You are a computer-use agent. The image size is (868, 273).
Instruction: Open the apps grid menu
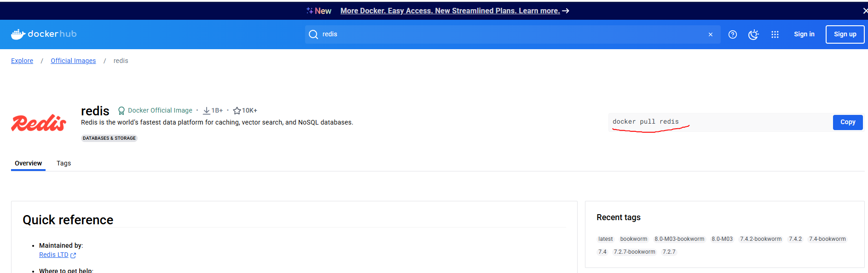(x=775, y=34)
